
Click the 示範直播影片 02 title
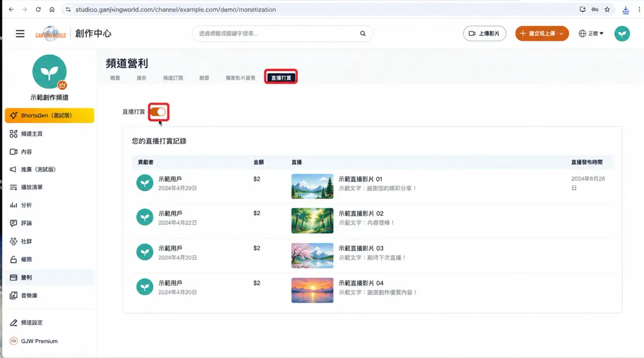tap(361, 214)
